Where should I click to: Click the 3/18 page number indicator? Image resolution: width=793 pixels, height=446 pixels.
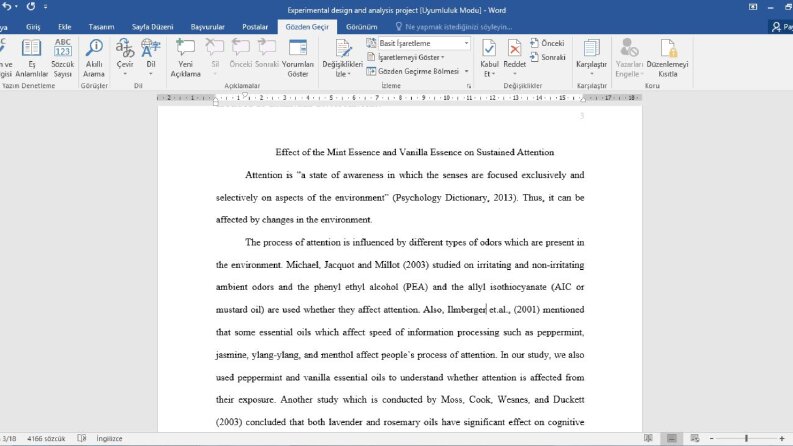click(9, 438)
